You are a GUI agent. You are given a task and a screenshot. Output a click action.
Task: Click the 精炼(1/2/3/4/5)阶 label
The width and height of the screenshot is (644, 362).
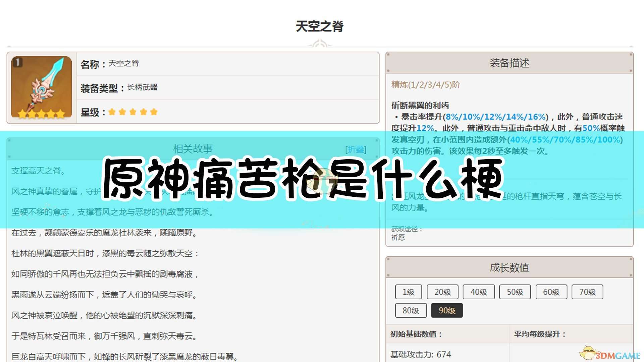pos(426,84)
